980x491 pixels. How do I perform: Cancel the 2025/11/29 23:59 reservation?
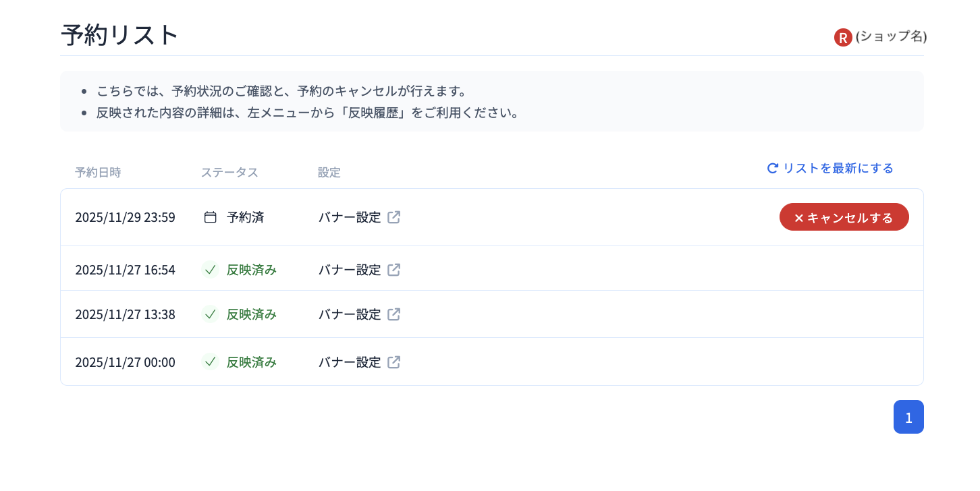pos(844,217)
